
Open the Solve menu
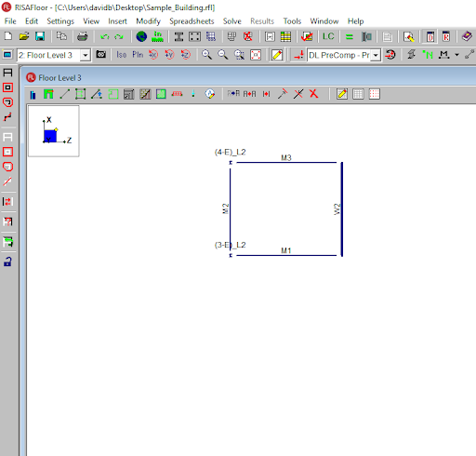tap(231, 21)
